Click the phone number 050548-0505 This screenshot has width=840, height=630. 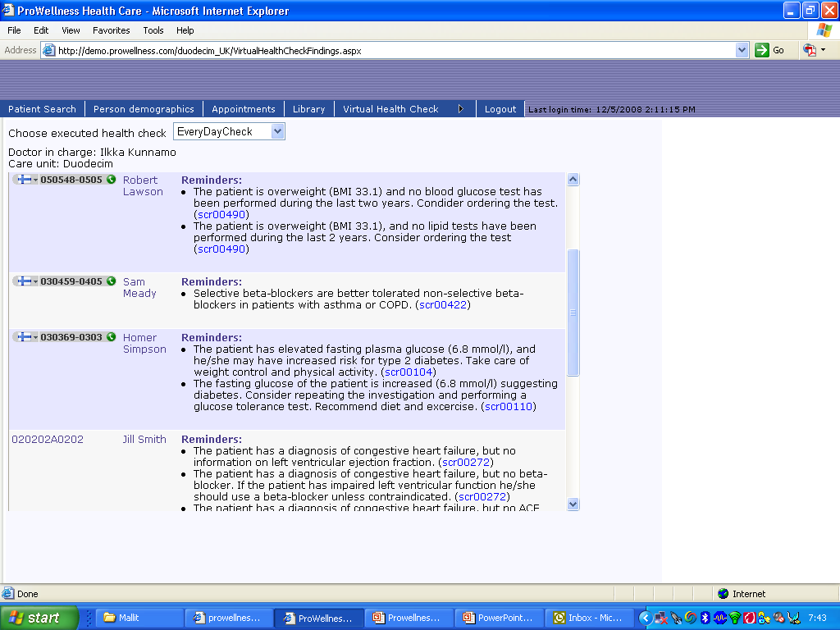(71, 180)
